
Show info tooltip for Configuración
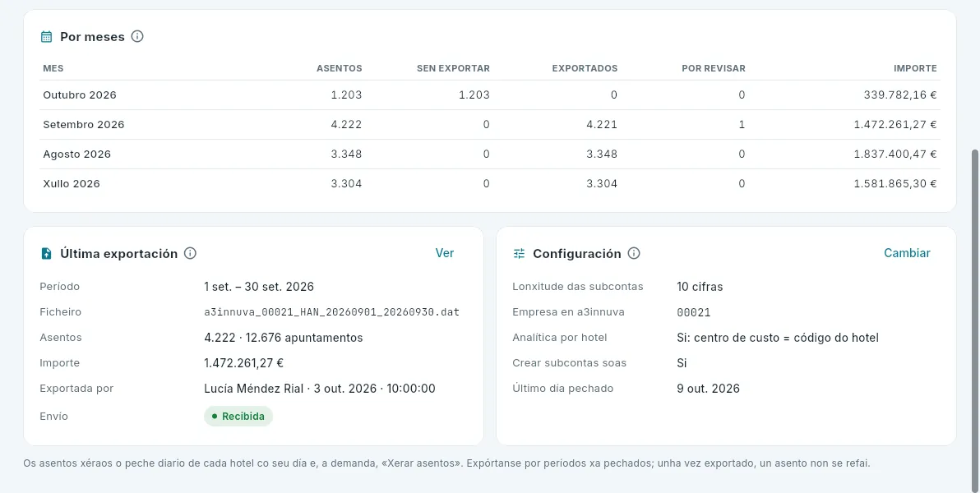(634, 253)
